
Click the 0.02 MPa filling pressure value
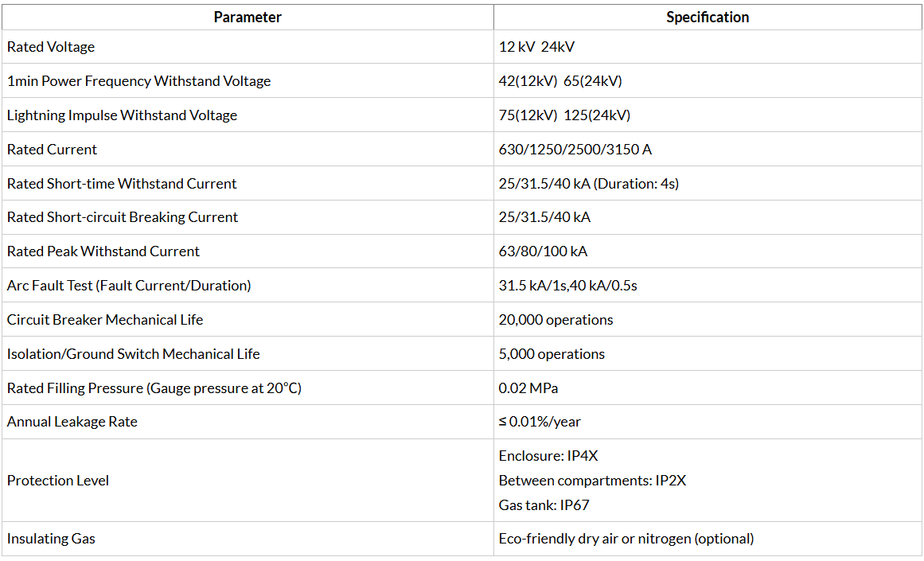(528, 388)
